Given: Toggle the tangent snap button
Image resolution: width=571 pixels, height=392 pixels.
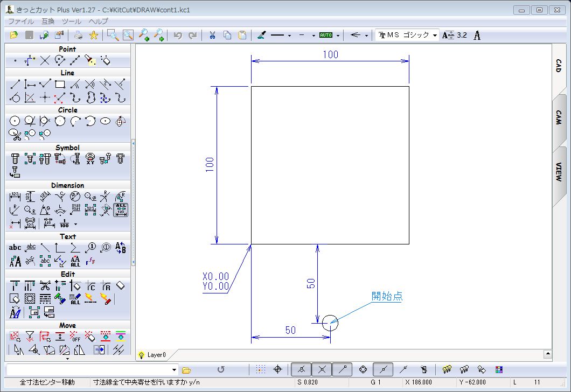Looking at the screenshot, I should click(301, 369).
